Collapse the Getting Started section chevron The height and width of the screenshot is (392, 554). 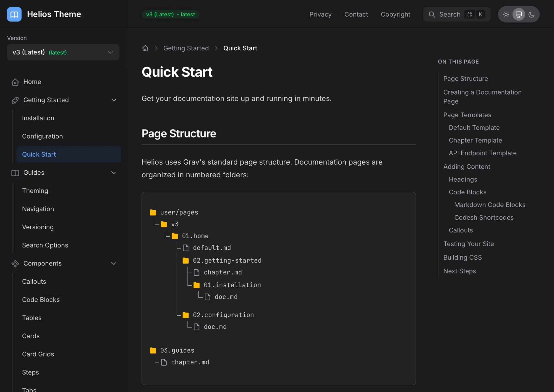pos(114,100)
